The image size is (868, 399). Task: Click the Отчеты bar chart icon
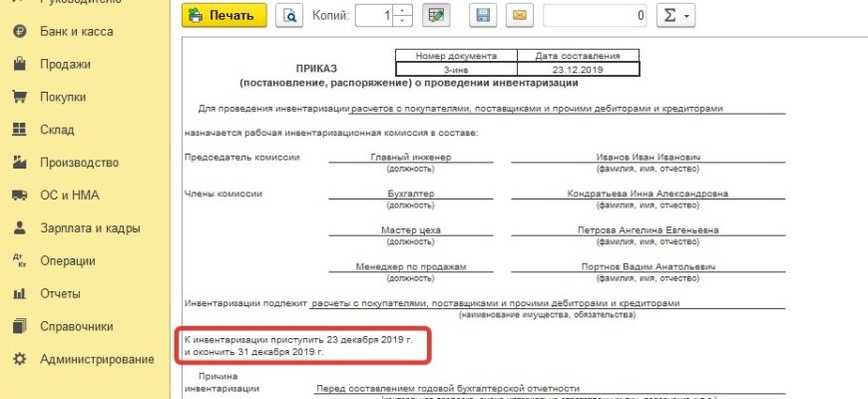18,293
